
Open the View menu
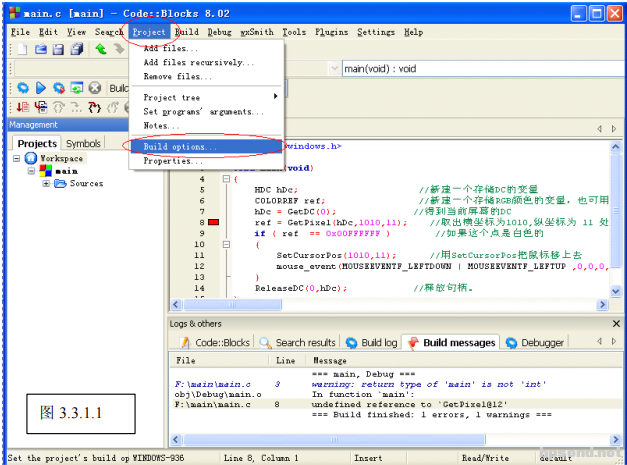pyautogui.click(x=76, y=32)
